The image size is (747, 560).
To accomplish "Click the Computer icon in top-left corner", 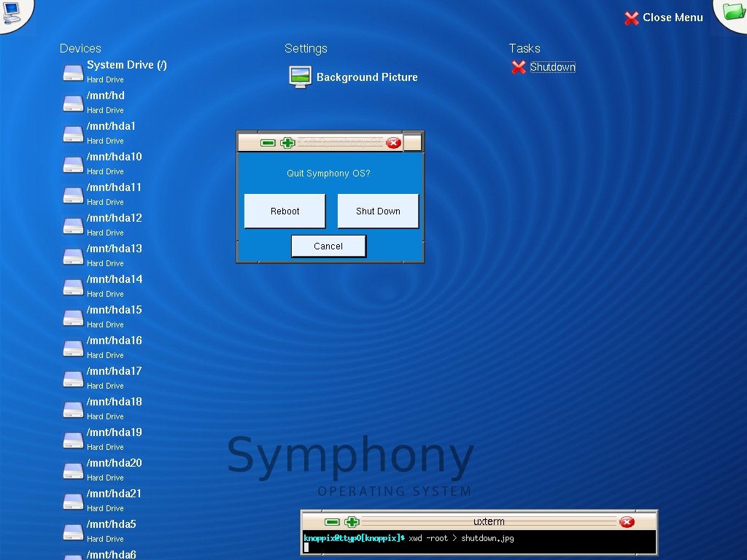I will coord(11,12).
